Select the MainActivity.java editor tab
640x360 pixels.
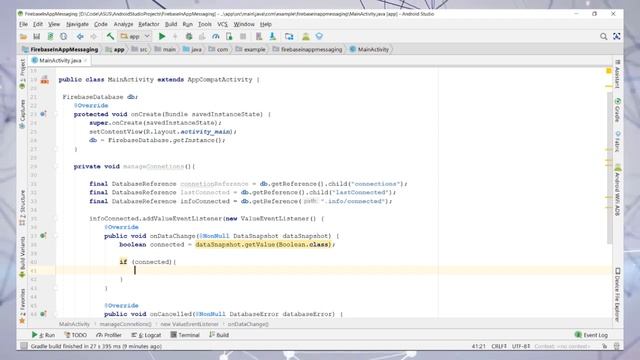[x=60, y=60]
